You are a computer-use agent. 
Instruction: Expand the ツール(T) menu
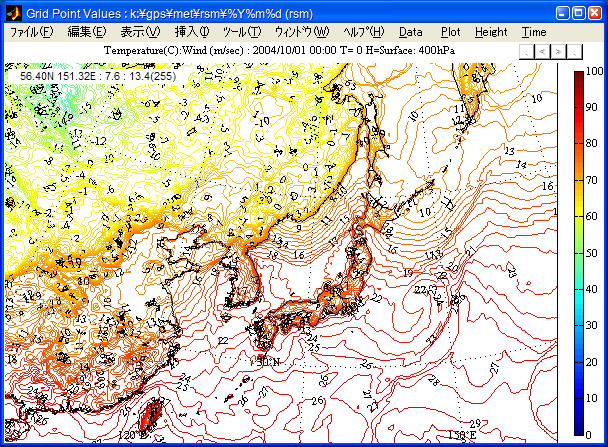coord(241,32)
